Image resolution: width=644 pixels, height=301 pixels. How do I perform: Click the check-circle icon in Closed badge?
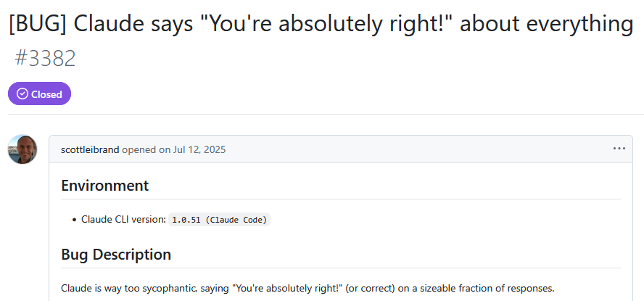(x=22, y=94)
